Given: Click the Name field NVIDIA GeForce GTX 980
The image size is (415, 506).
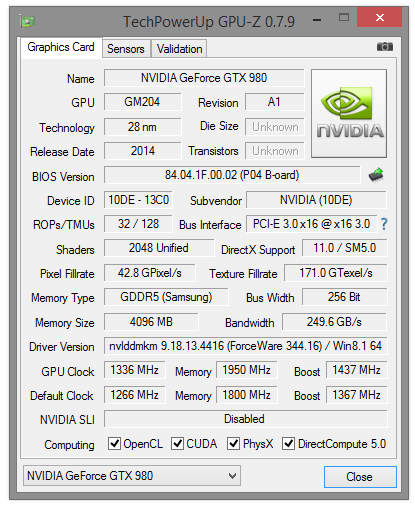Looking at the screenshot, I should 204,78.
